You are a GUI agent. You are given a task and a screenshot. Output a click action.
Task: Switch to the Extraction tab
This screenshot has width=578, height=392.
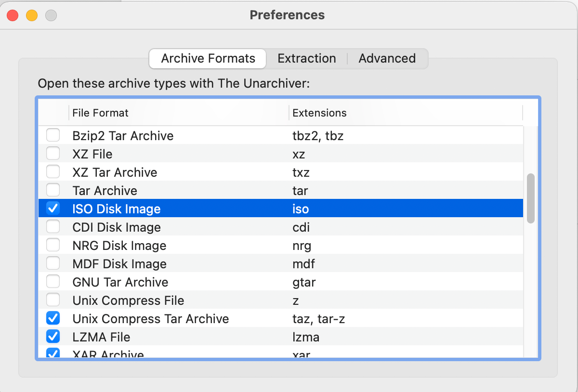(x=306, y=58)
